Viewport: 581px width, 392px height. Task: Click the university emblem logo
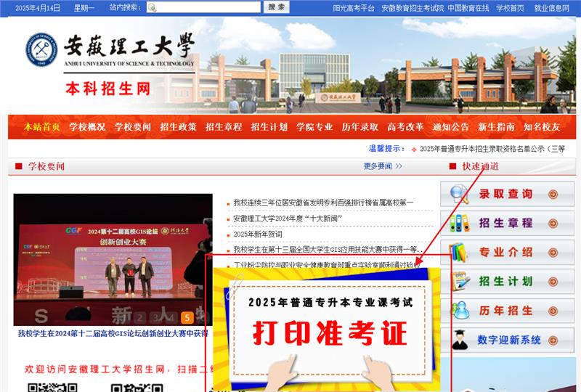pyautogui.click(x=42, y=49)
